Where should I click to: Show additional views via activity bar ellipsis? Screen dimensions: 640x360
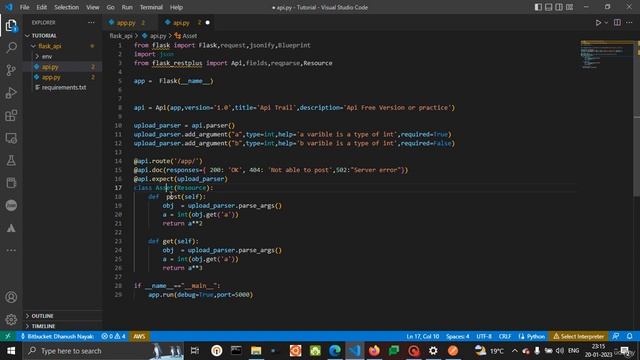tap(11, 250)
